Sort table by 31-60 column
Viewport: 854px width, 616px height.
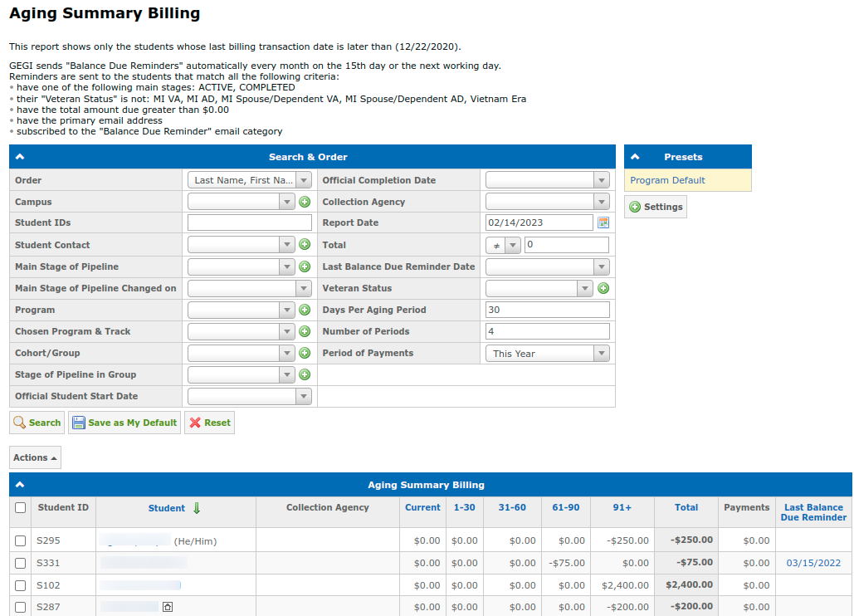512,507
